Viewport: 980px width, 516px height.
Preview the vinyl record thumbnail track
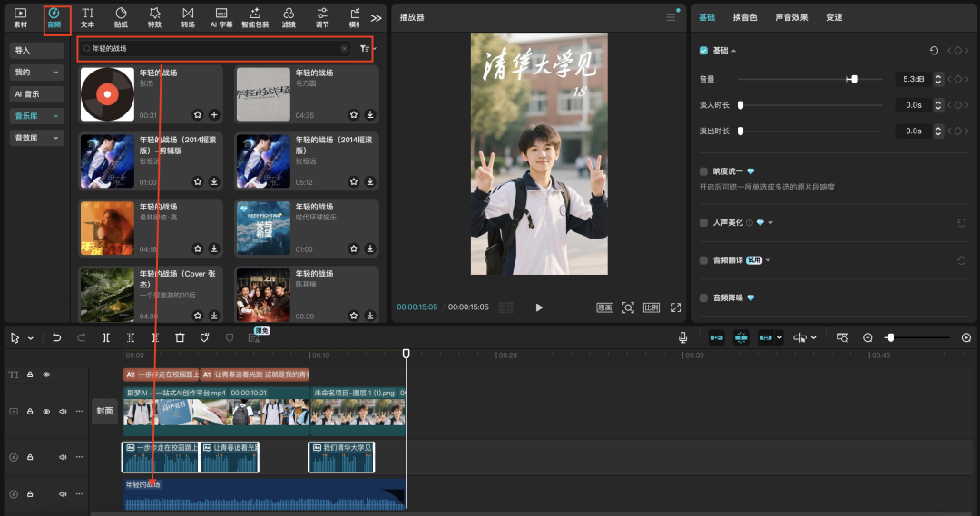(107, 94)
